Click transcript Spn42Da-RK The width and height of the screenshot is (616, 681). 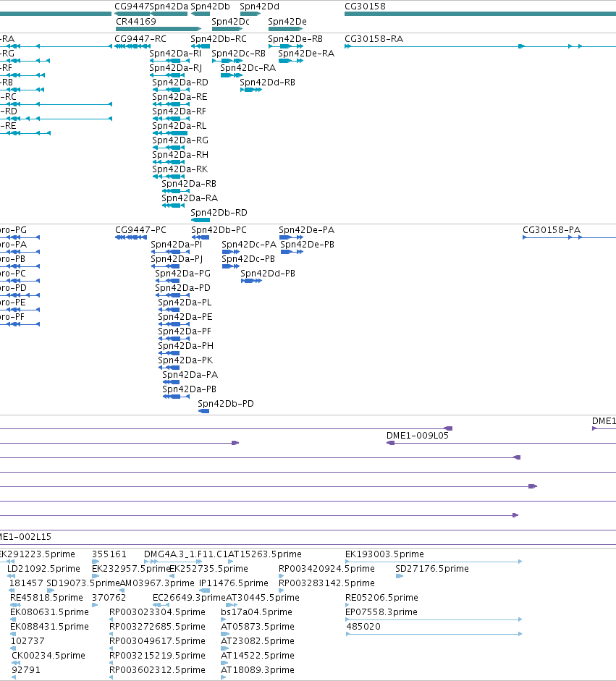point(169,177)
